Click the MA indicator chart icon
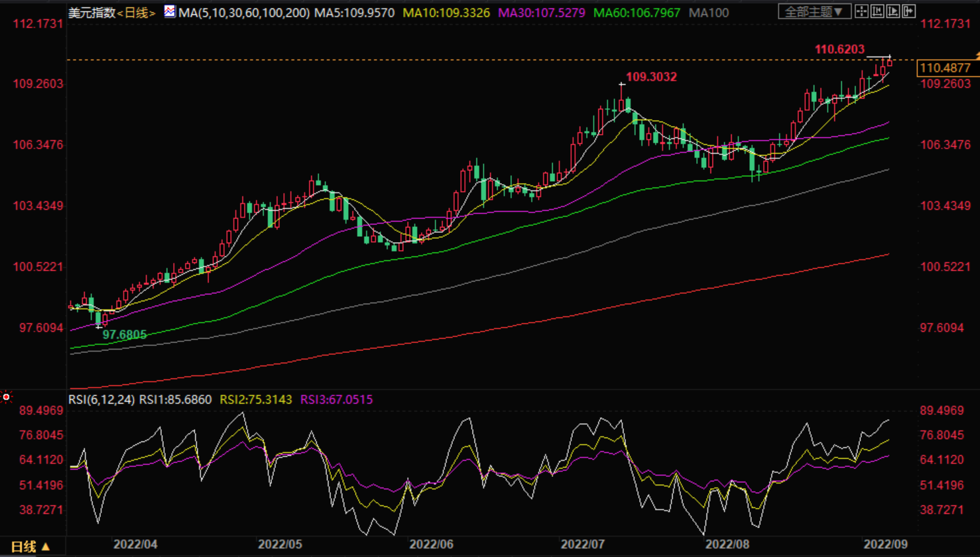This screenshot has width=980, height=557. 170,11
